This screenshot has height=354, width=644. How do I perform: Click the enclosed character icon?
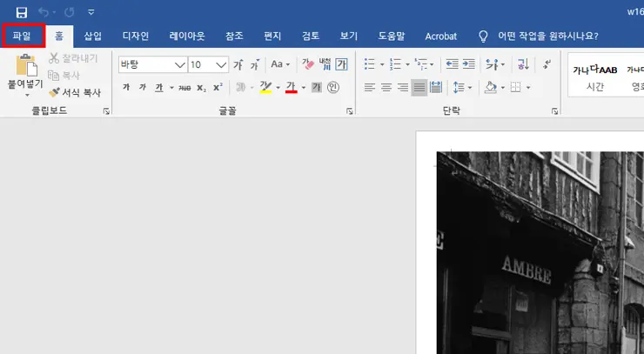coord(333,87)
